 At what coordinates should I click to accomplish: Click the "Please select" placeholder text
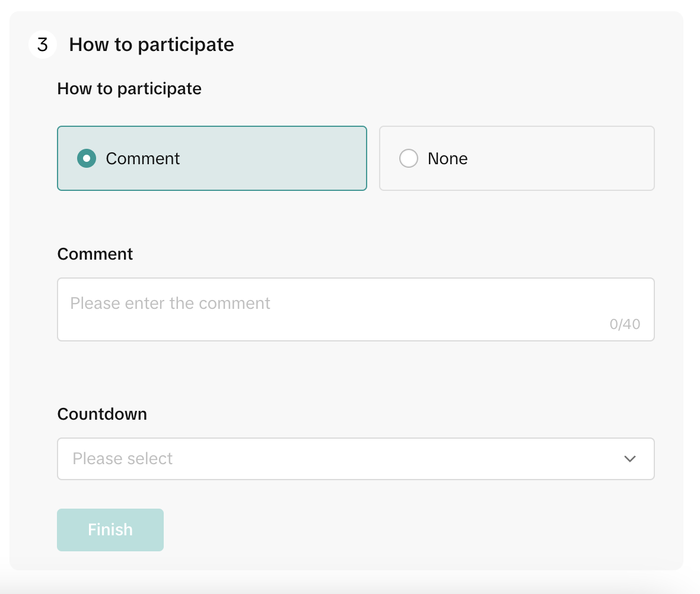[123, 459]
